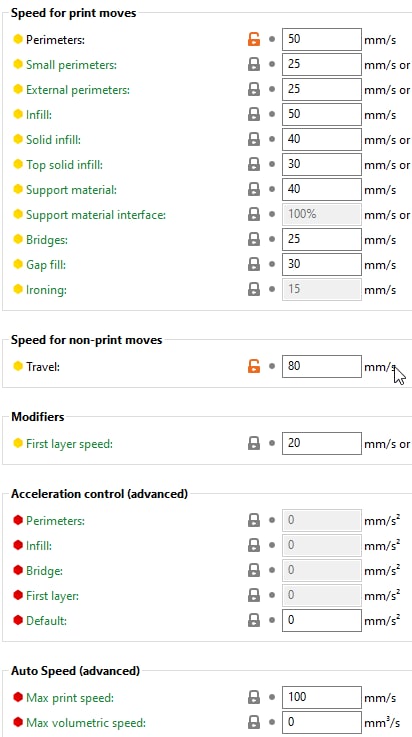Screen dimensions: 412x737
Task: Click the orange unlocked icon beside Travel
Action: tap(254, 366)
